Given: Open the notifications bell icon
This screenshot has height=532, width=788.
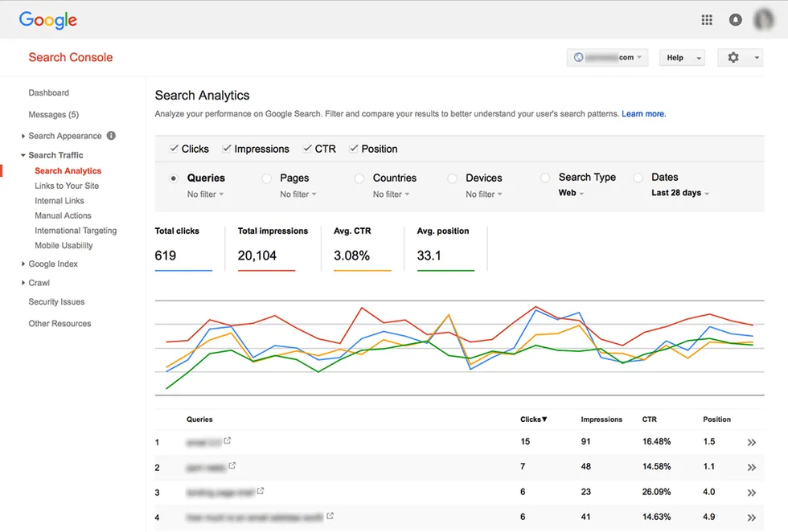Looking at the screenshot, I should pos(735,20).
